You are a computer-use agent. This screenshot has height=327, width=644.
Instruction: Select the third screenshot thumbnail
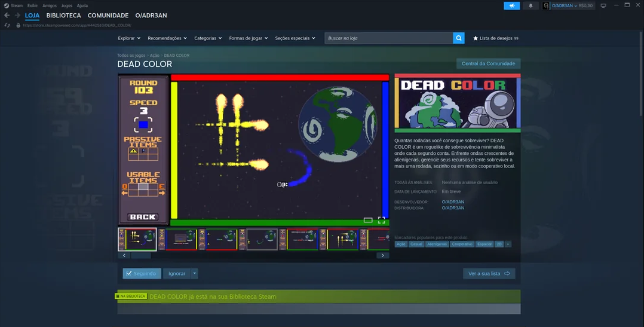click(218, 240)
